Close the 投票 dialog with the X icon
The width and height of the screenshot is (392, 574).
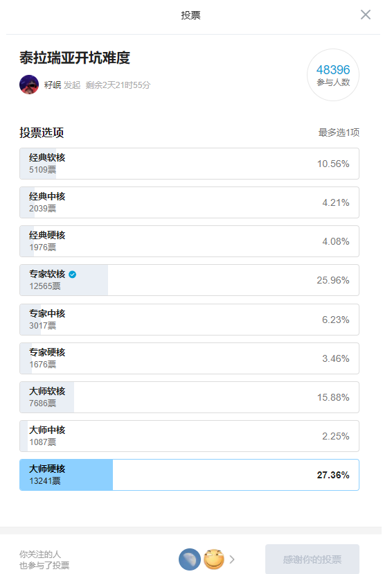(x=365, y=15)
